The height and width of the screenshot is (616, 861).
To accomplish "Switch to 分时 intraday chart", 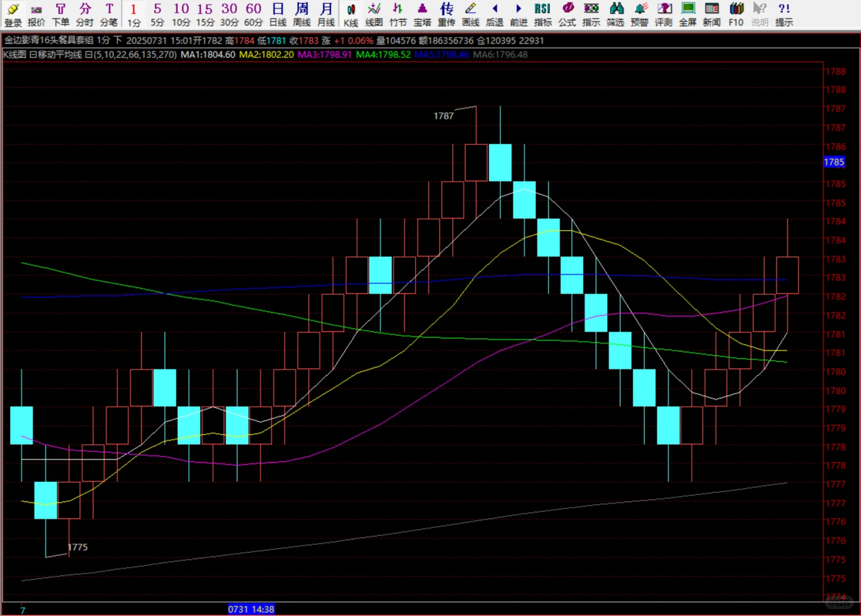I will pos(84,15).
